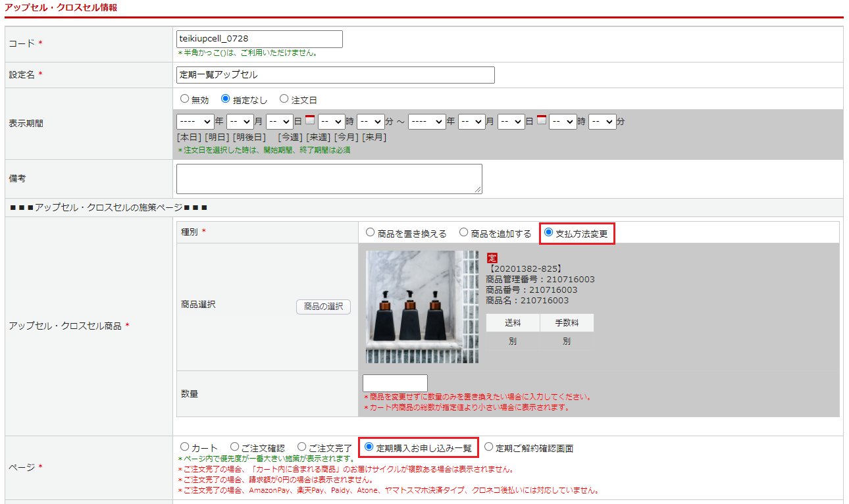Image resolution: width=849 pixels, height=504 pixels.
Task: Click the red 定 subscription badge icon
Action: (492, 258)
